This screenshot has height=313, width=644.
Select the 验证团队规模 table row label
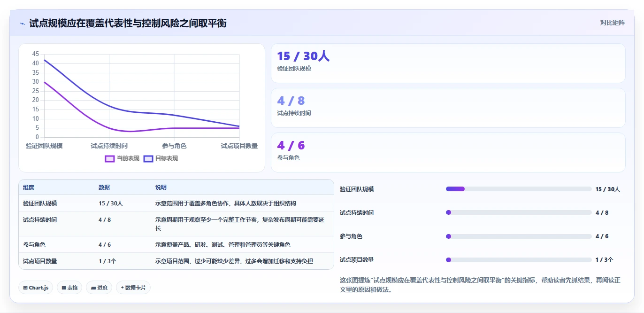(40, 203)
